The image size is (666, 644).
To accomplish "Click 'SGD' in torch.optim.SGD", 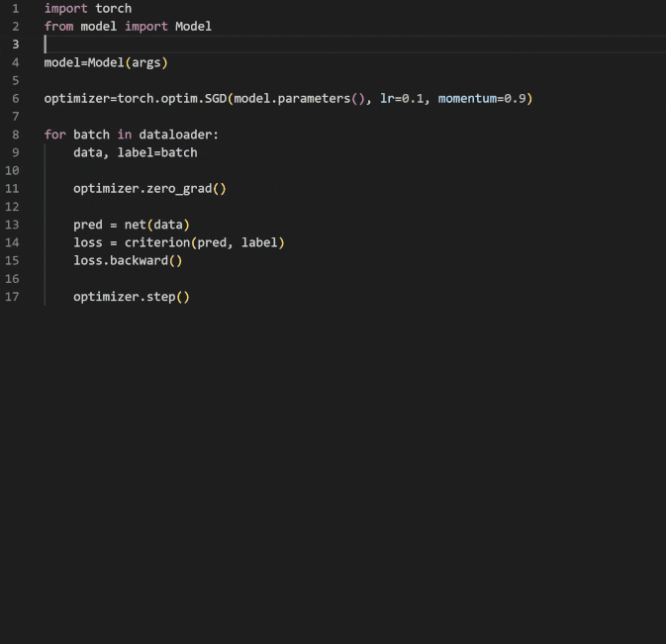I will point(216,99).
